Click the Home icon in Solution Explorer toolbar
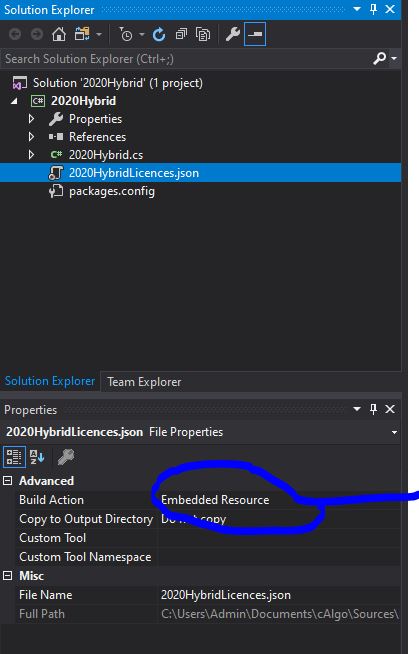The image size is (419, 654). click(59, 34)
